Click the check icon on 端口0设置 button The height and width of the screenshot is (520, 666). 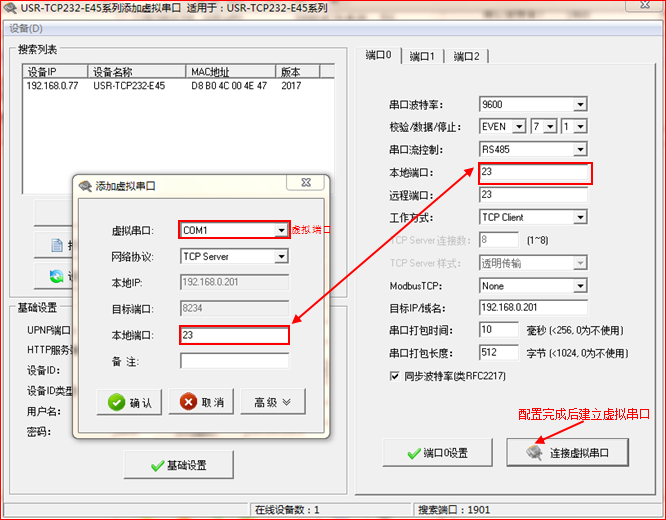414,454
